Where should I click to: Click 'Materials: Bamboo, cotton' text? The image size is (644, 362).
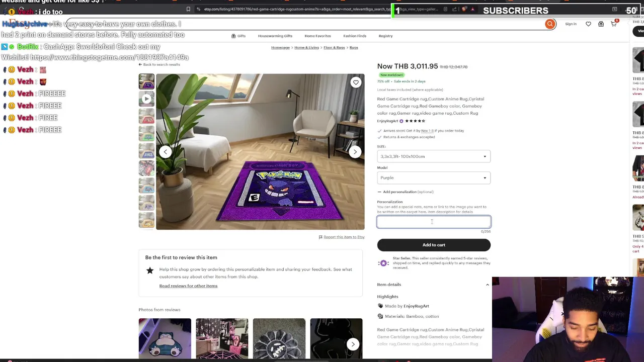click(412, 316)
